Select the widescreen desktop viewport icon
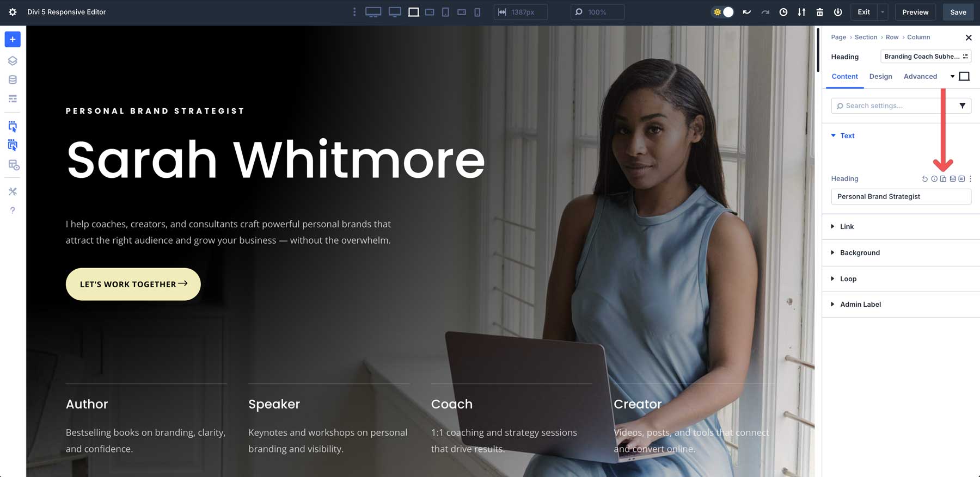 tap(373, 12)
